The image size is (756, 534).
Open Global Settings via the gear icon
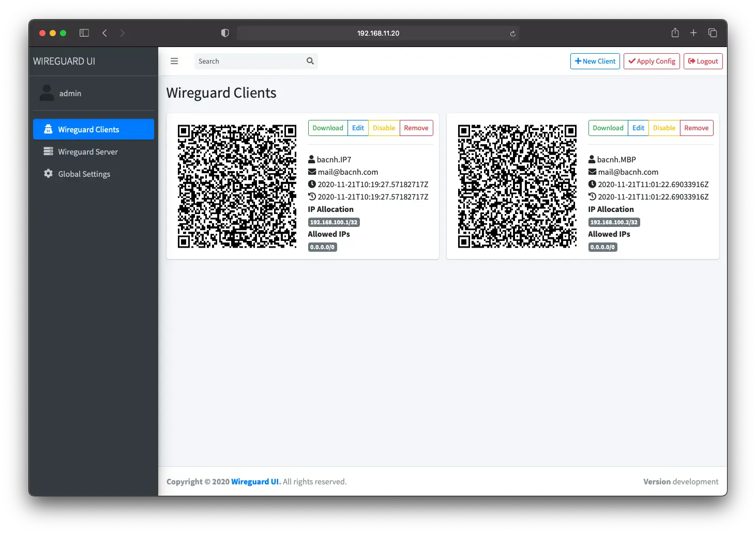click(x=48, y=174)
